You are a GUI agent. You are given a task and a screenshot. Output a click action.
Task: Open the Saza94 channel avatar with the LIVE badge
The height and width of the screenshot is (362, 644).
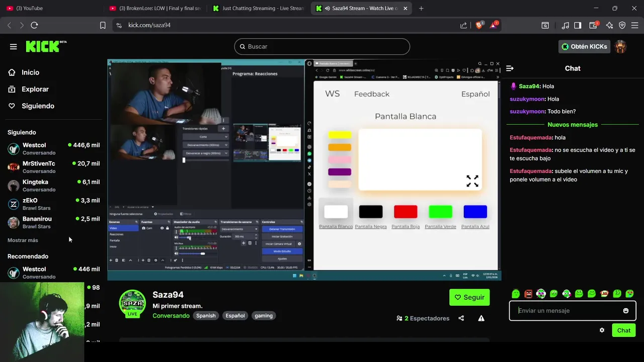132,303
